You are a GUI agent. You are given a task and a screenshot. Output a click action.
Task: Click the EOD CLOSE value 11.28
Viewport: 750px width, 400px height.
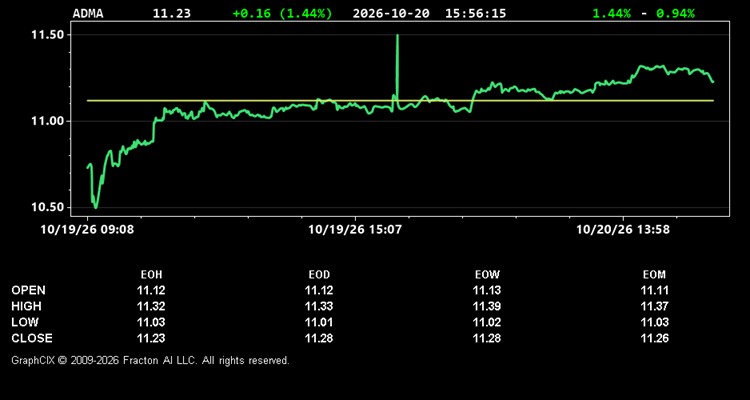(x=319, y=338)
